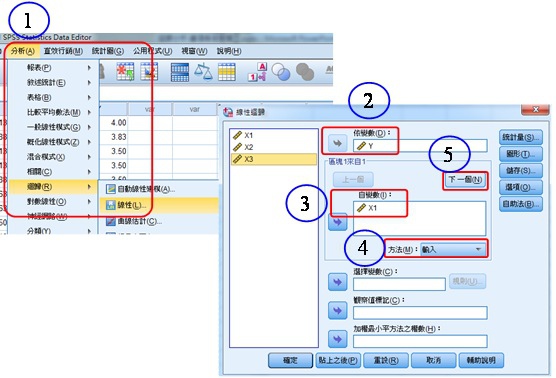Click data cell showing 4.00
Viewport: 556px width, 378px height.
click(x=114, y=123)
